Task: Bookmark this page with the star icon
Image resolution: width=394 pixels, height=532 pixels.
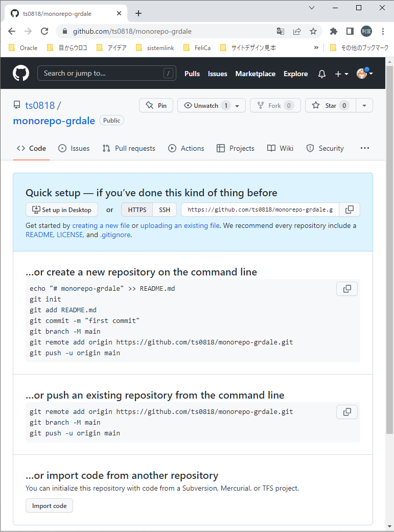Action: (x=313, y=31)
